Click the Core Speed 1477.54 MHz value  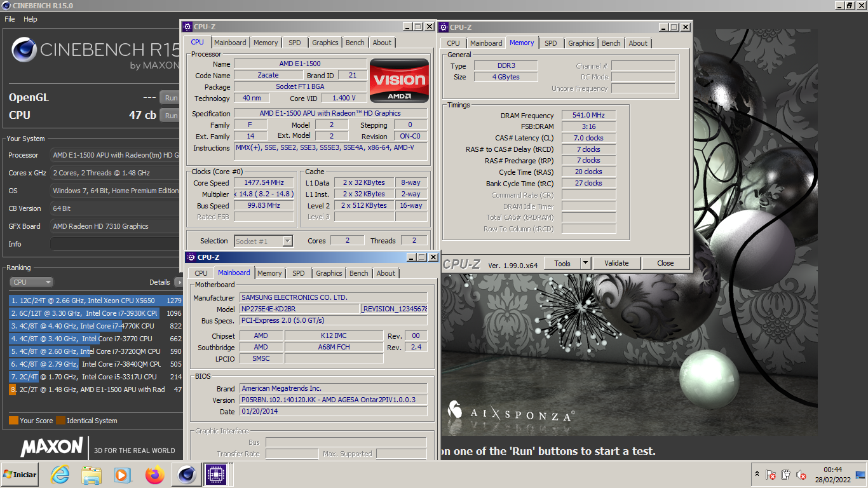click(x=264, y=183)
